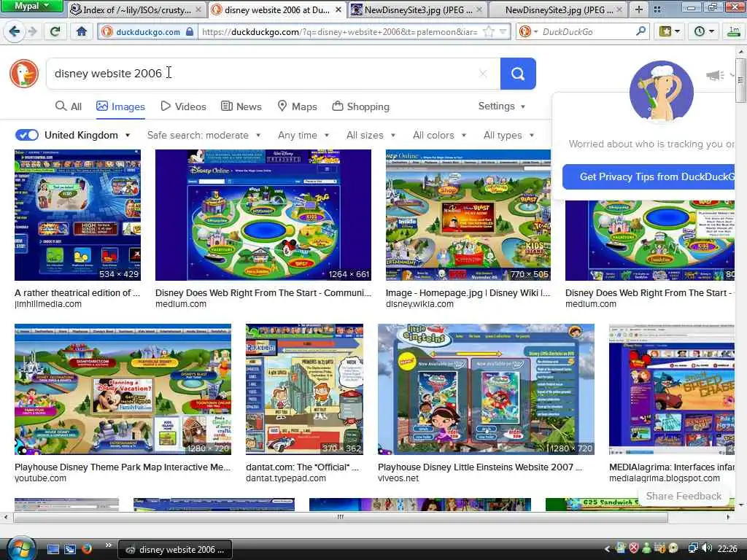Open the youtube.com source link
747x560 pixels.
[41, 478]
